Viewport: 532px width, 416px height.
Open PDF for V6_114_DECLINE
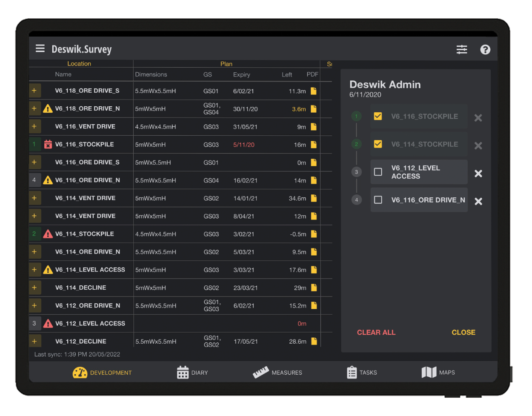(x=314, y=288)
